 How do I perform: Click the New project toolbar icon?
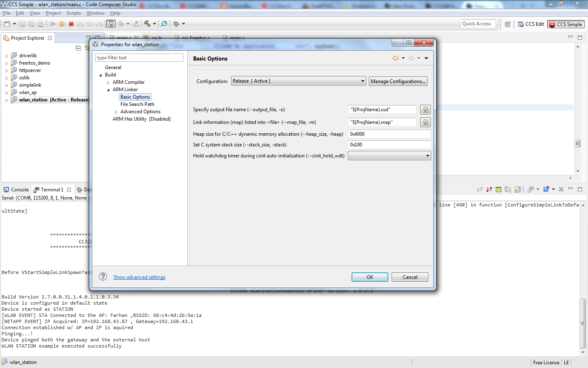click(7, 24)
